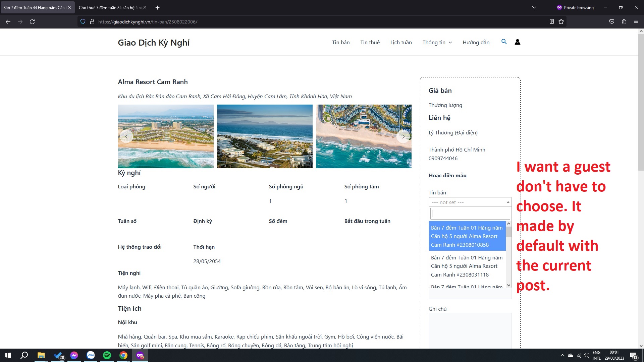This screenshot has width=644, height=362.
Task: Open the tracking protection shield
Action: click(83, 22)
